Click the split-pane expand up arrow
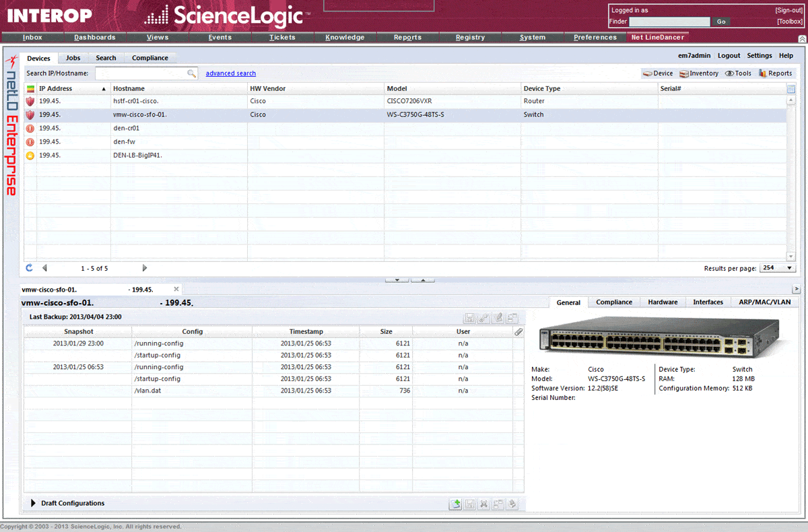Viewport: 808px width, 532px height. tap(423, 279)
